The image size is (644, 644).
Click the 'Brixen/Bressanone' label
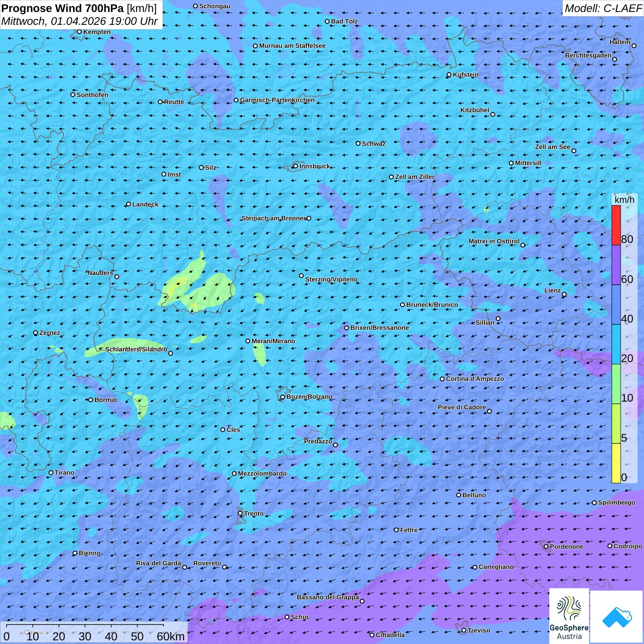[379, 328]
